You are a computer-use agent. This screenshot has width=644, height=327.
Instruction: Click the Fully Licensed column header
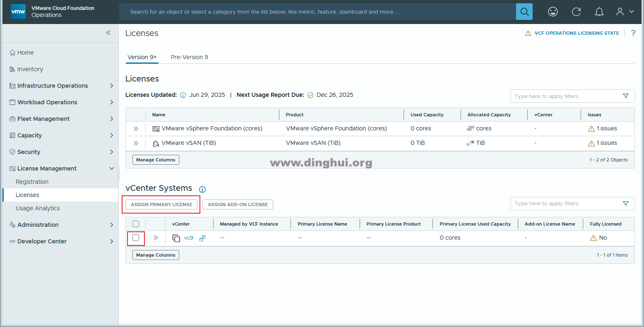[x=606, y=224]
